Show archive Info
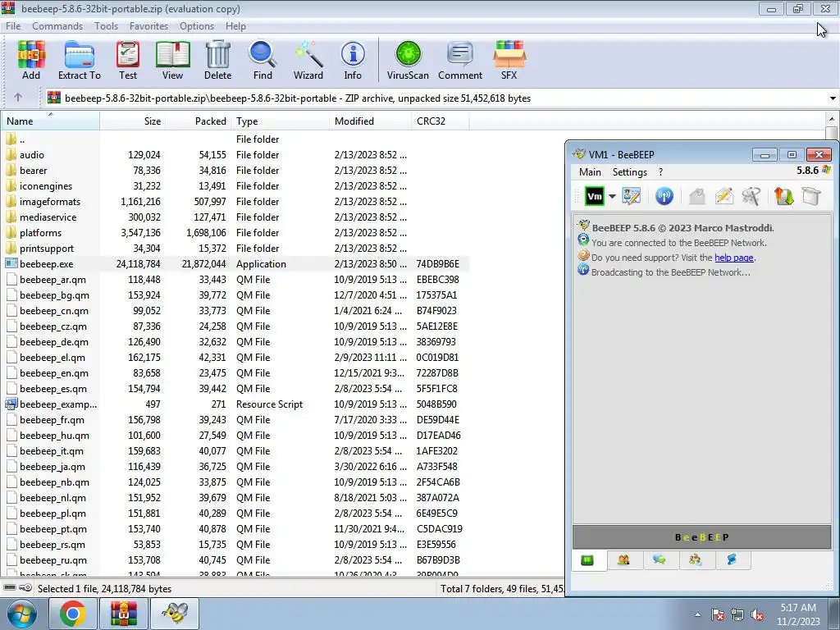The height and width of the screenshot is (630, 840). click(353, 60)
